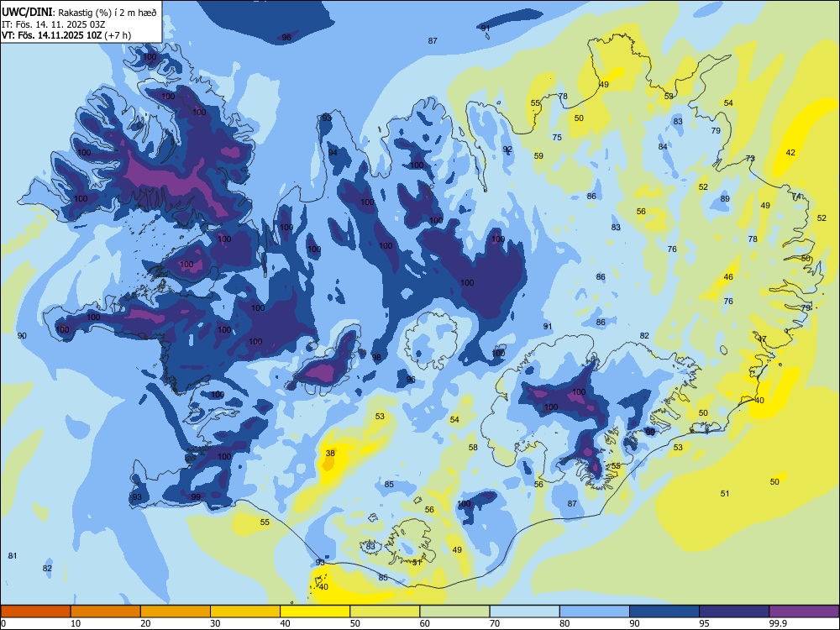
Task: Select the map value '89' in the northeast
Action: pyautogui.click(x=725, y=199)
